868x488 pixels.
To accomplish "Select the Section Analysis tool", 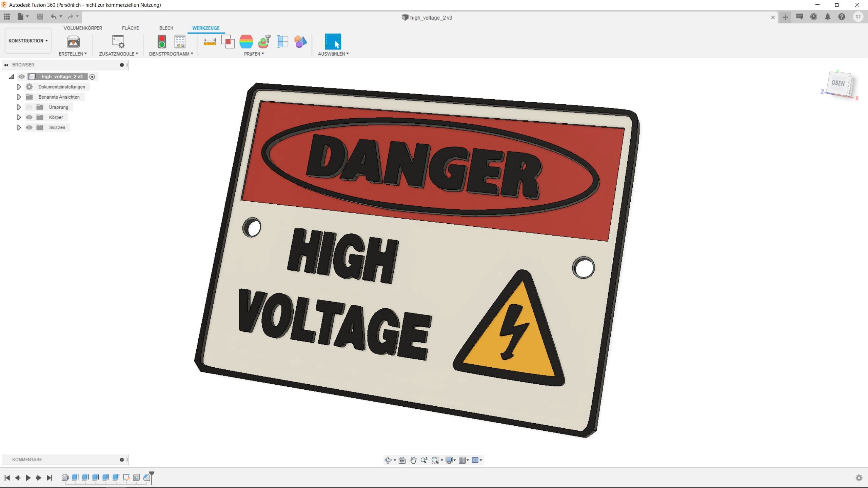I will pyautogui.click(x=282, y=42).
